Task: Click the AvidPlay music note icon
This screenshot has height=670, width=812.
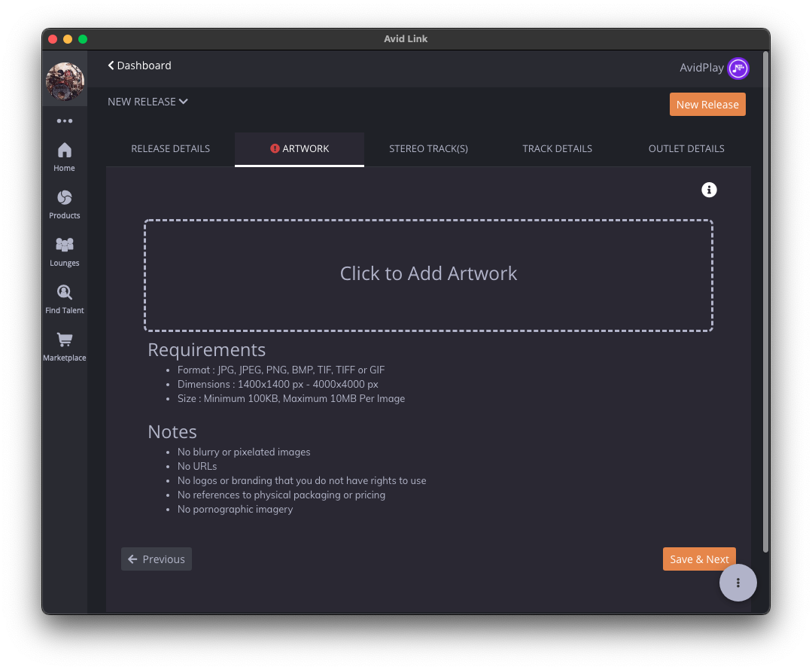Action: click(737, 68)
